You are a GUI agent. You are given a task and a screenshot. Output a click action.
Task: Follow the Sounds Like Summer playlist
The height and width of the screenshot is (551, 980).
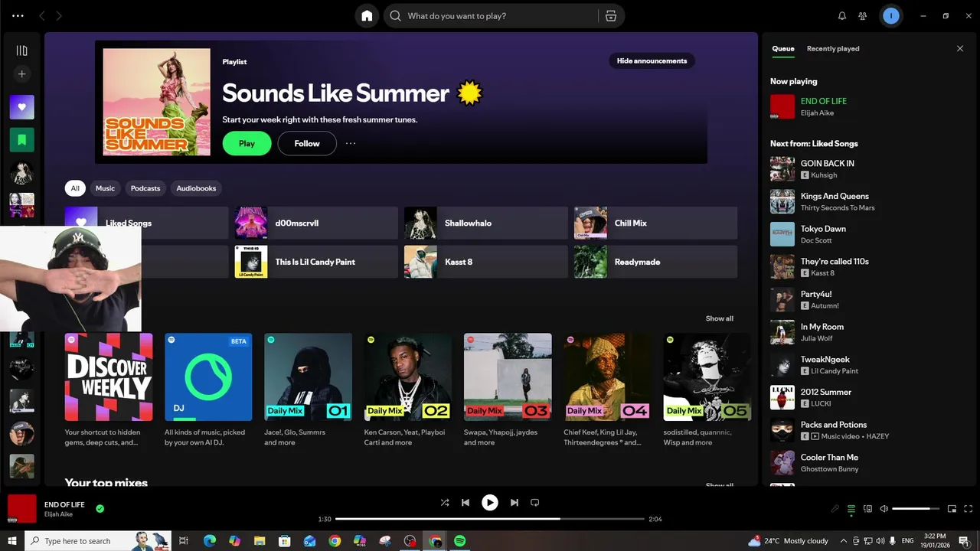pos(307,143)
